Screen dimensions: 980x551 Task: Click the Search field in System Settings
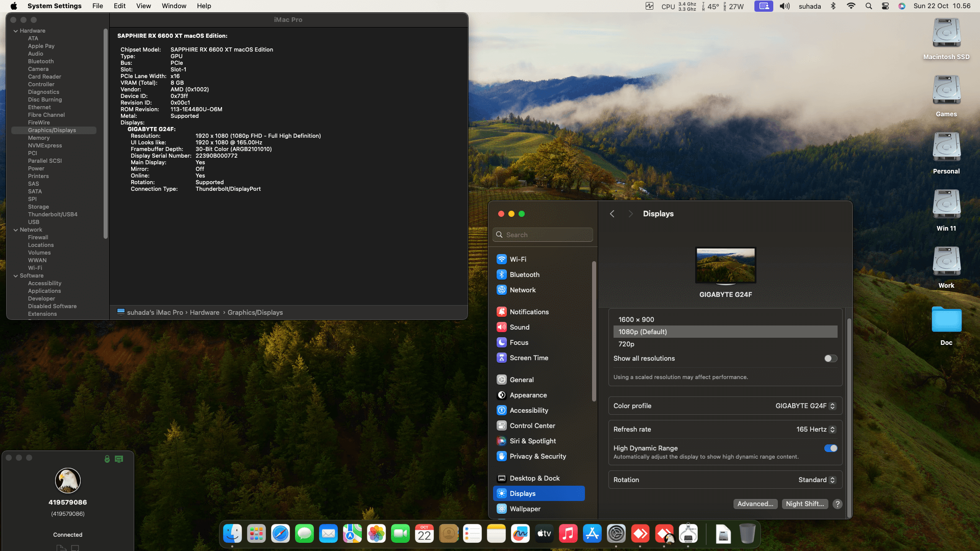pos(543,235)
